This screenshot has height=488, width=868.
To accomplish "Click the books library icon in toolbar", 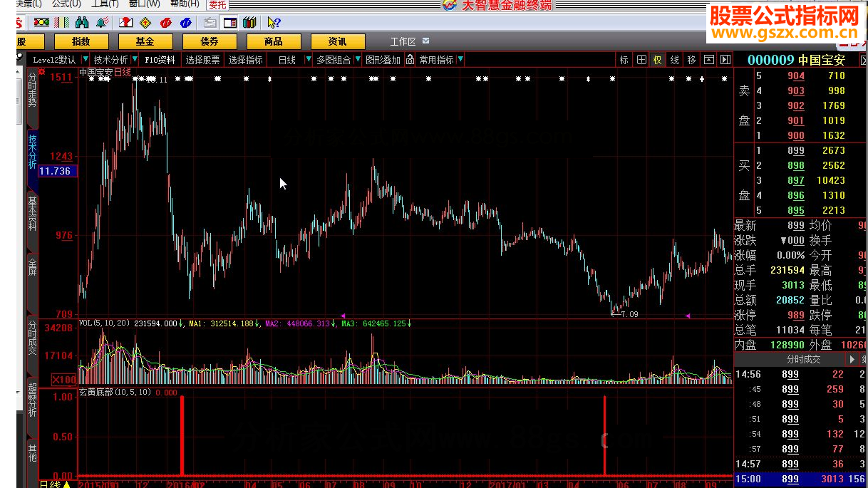I will click(x=249, y=23).
